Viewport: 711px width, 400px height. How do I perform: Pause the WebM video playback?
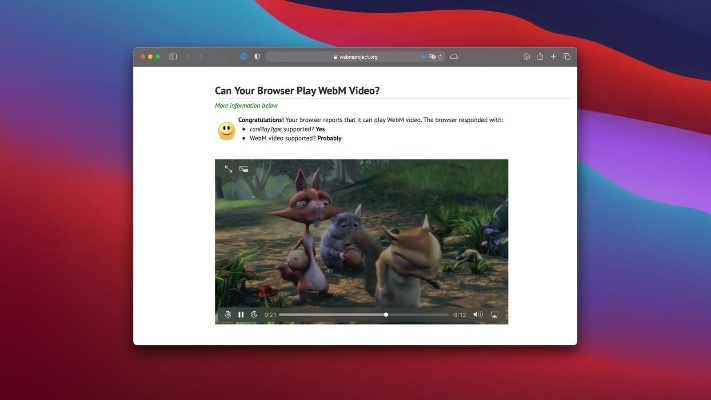click(x=241, y=315)
